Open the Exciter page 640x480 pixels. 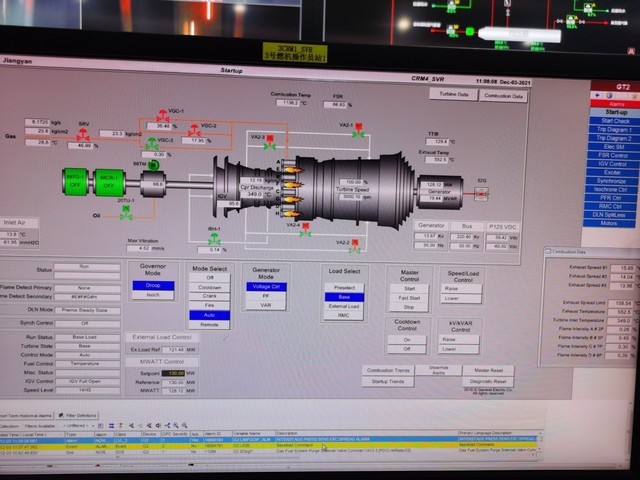612,172
